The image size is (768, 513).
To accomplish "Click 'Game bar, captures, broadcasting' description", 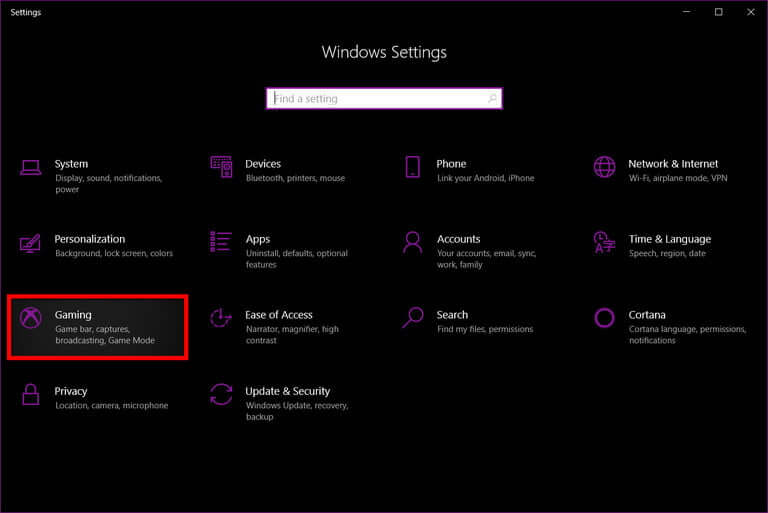I will pyautogui.click(x=105, y=335).
